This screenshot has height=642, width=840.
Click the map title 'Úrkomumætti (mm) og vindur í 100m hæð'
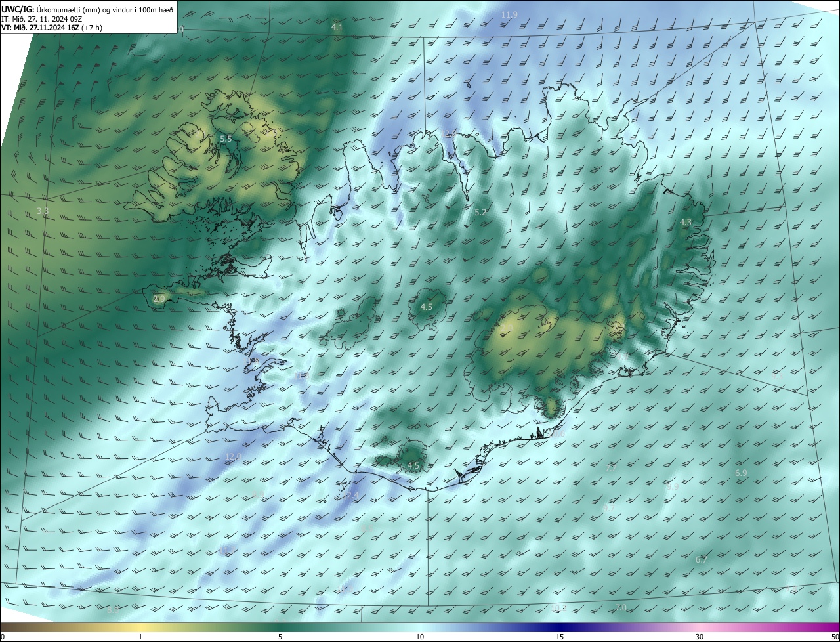(x=104, y=9)
